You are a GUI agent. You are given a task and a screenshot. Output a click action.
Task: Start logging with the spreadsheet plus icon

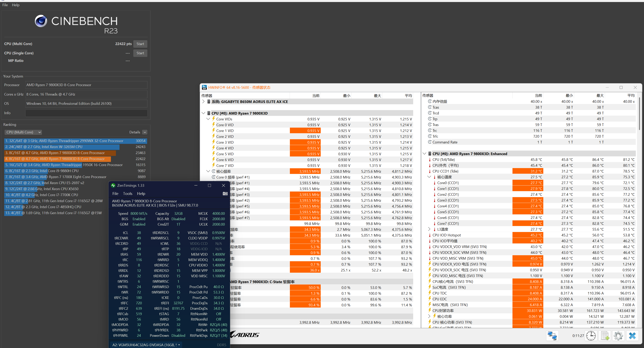coord(605,336)
